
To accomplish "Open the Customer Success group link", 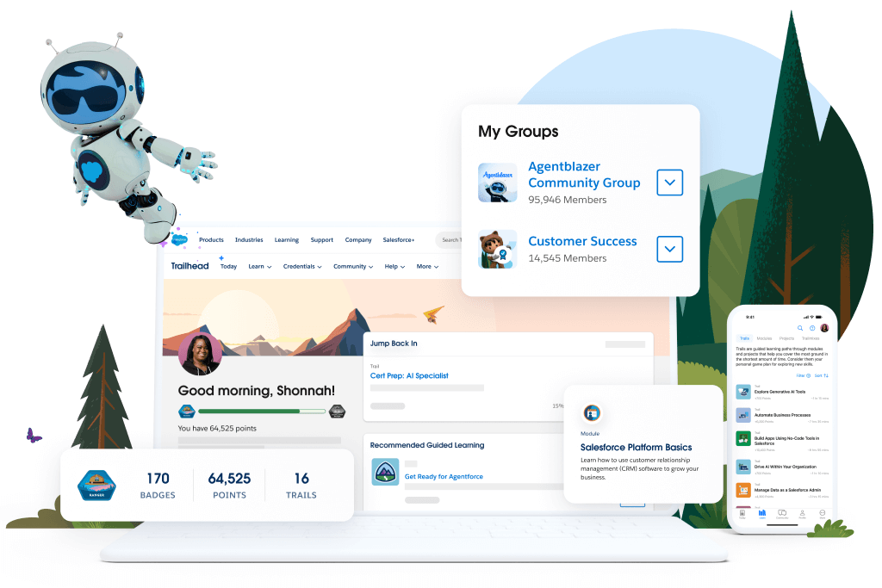I will coord(583,241).
